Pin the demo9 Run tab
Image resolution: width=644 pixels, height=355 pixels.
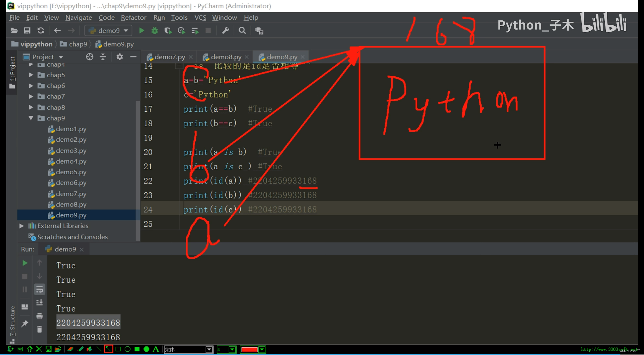[x=25, y=324]
